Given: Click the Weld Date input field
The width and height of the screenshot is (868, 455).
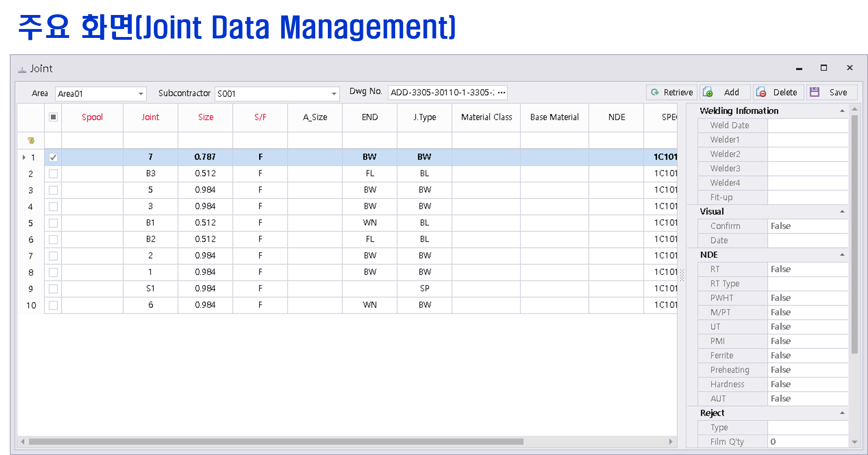Looking at the screenshot, I should point(807,125).
